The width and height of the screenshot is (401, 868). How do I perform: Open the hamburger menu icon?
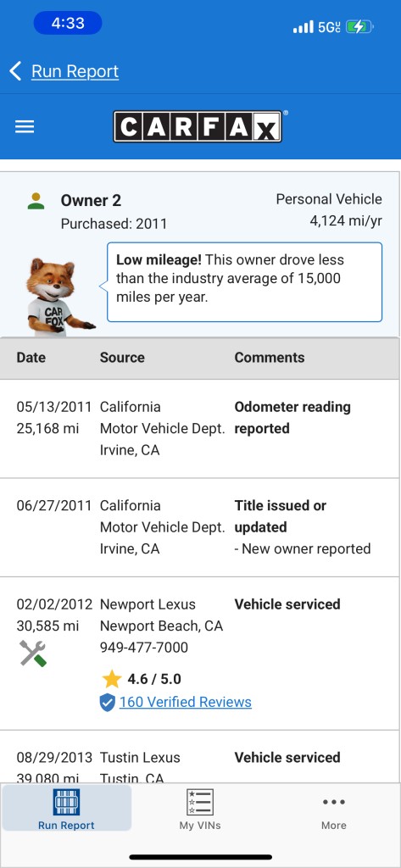pos(25,127)
